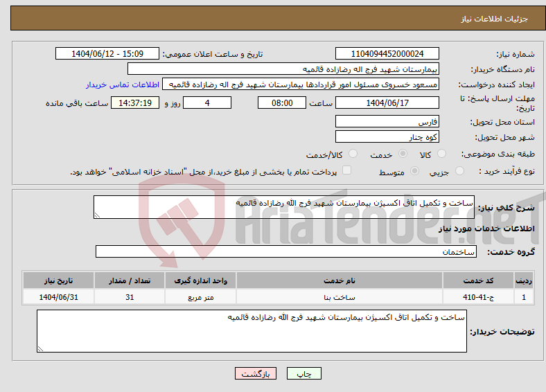
Task: Click the buyer organization name field
Action: point(283,69)
